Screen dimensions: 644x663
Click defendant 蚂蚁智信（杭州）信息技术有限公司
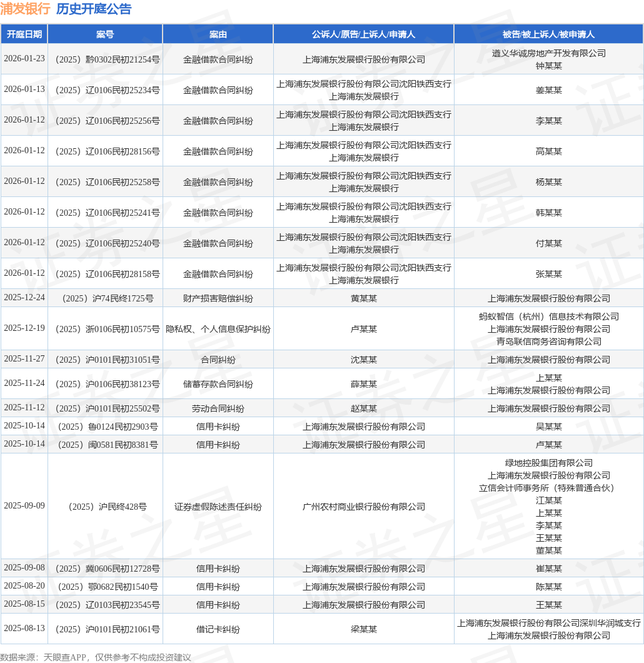(548, 316)
